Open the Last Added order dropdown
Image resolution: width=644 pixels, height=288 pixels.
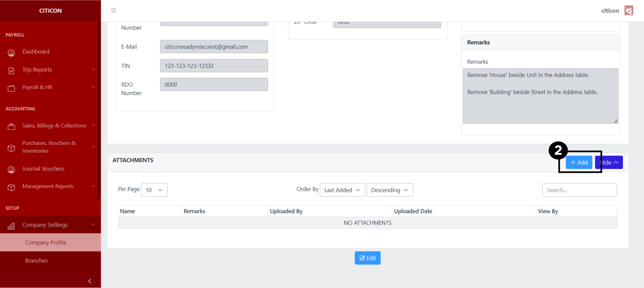(x=342, y=190)
